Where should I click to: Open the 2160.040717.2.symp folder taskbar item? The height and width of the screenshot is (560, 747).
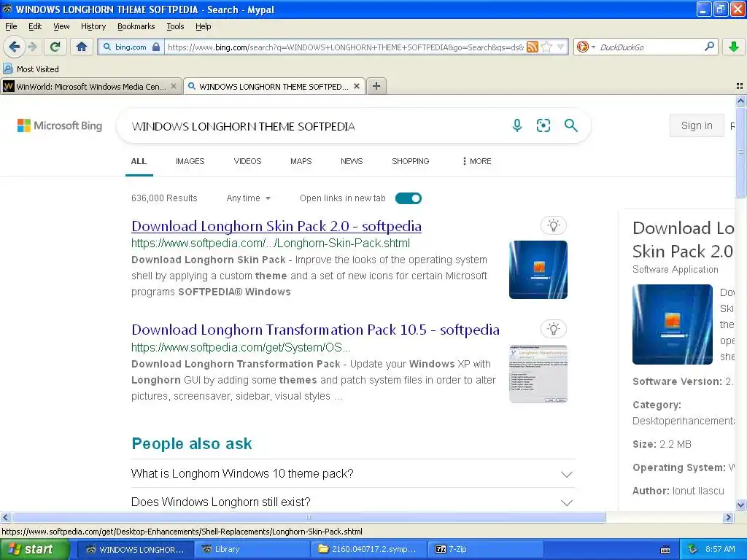point(368,549)
